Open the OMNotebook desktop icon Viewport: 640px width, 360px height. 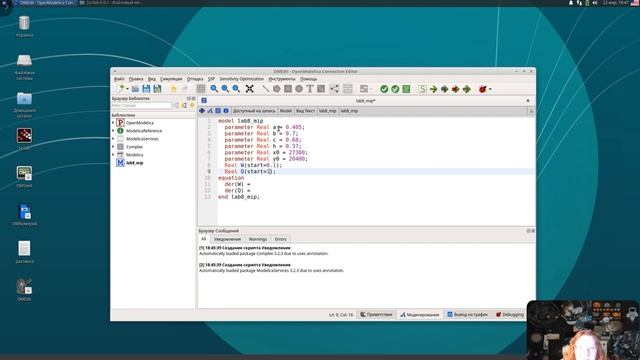click(x=24, y=215)
